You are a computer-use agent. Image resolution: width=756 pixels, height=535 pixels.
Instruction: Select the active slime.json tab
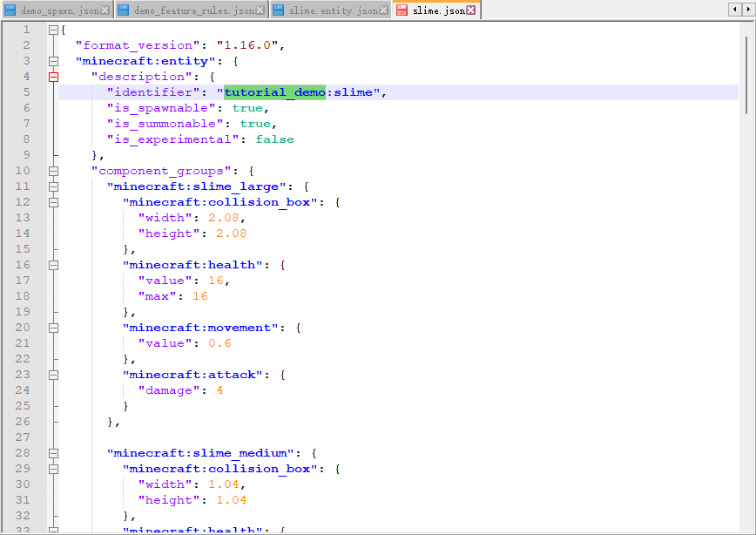tap(436, 10)
